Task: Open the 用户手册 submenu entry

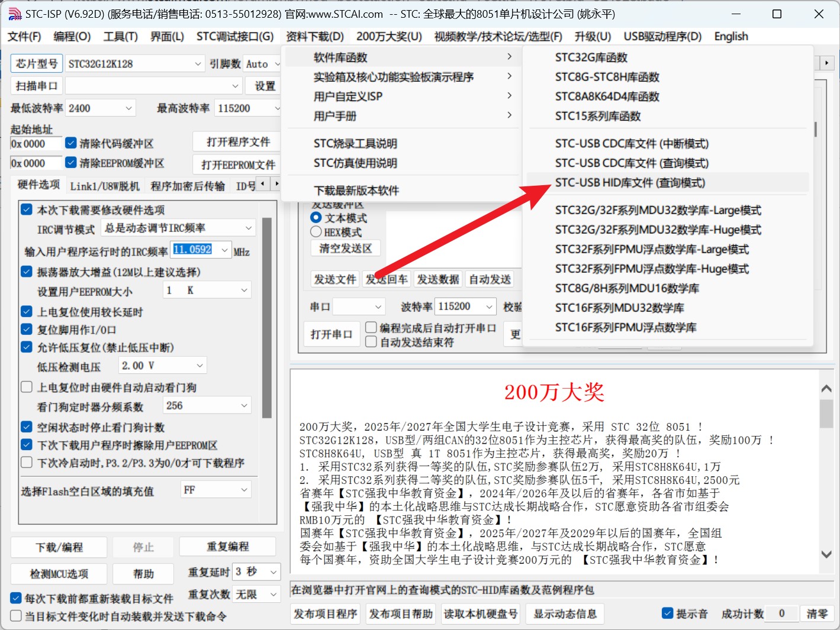Action: 401,115
